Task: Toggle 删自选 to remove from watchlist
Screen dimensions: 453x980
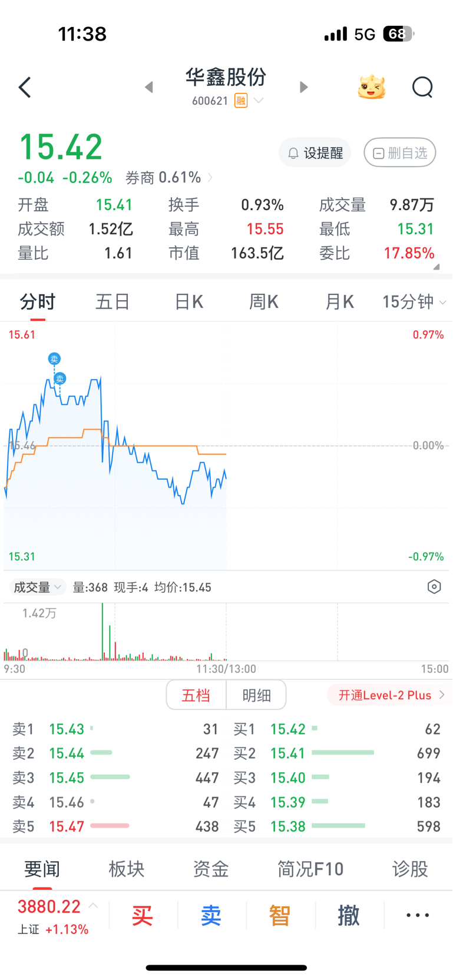Action: point(400,153)
